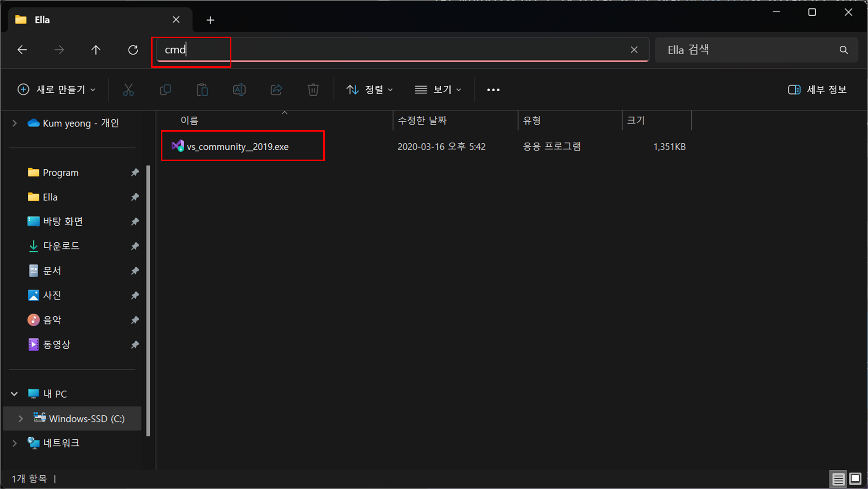Viewport: 868px width, 489px height.
Task: Open a new tab with plus button
Action: coord(210,20)
